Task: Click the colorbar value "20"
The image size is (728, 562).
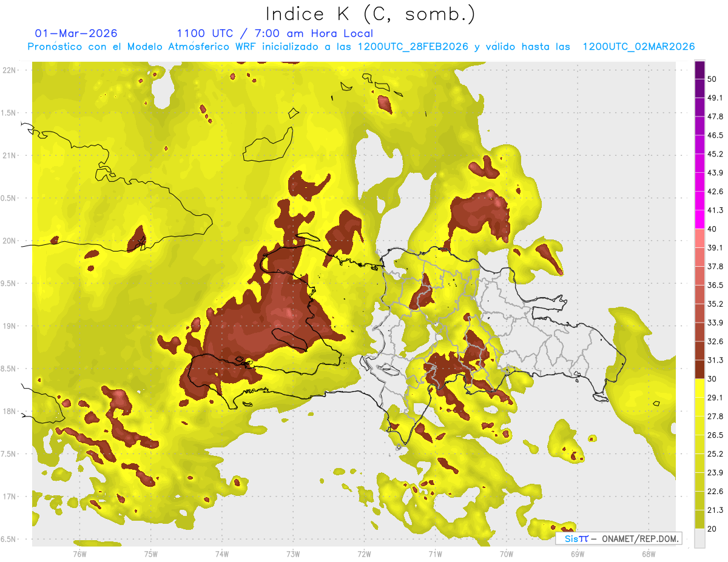Action: coord(713,529)
